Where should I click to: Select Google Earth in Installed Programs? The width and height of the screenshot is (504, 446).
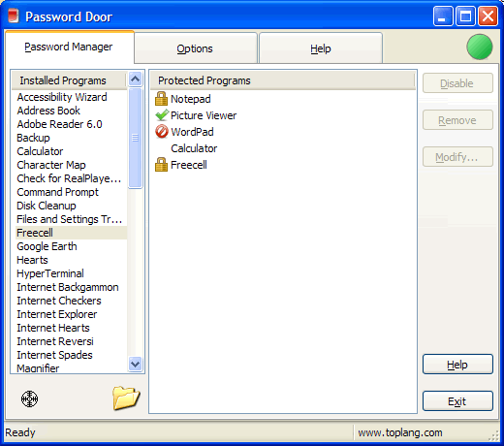(47, 246)
